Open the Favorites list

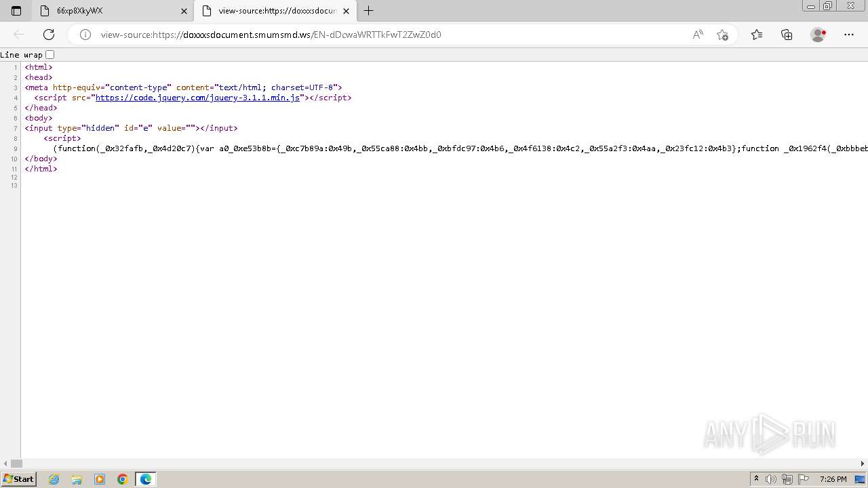(757, 35)
